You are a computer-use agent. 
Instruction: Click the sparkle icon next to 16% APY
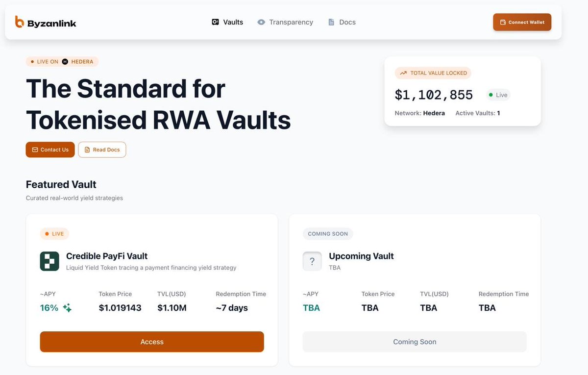(x=67, y=308)
